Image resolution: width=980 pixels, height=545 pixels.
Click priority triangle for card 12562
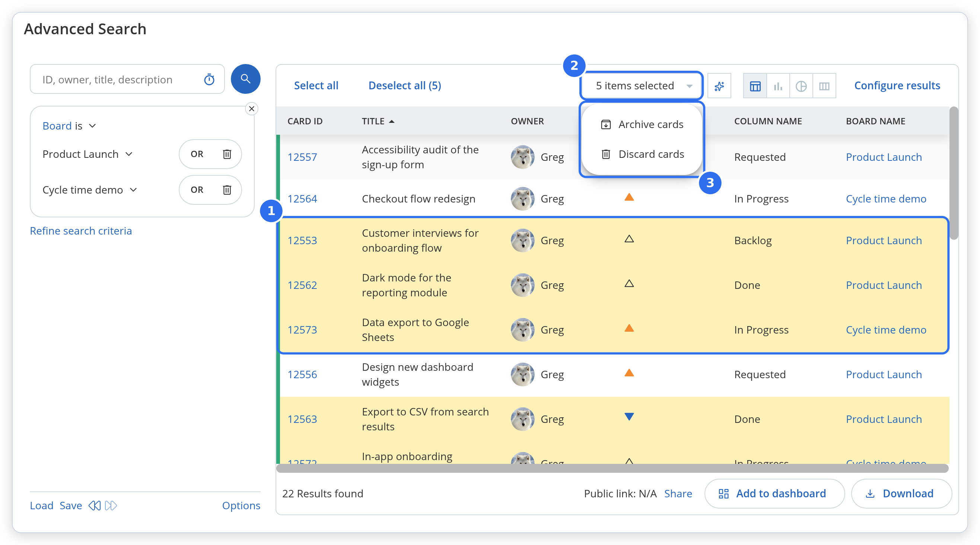pyautogui.click(x=629, y=283)
